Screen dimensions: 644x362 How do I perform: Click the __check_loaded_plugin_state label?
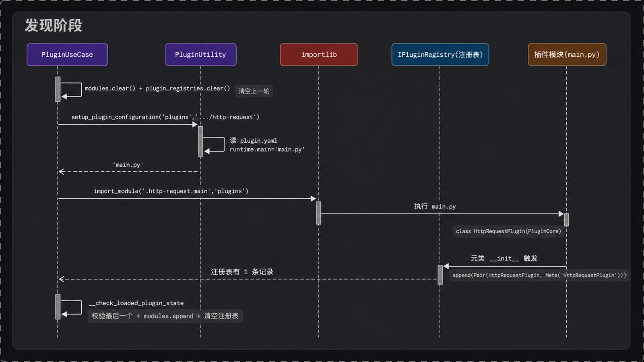pos(136,303)
